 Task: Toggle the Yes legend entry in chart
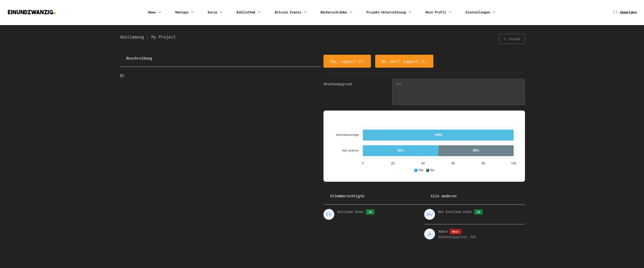419,170
